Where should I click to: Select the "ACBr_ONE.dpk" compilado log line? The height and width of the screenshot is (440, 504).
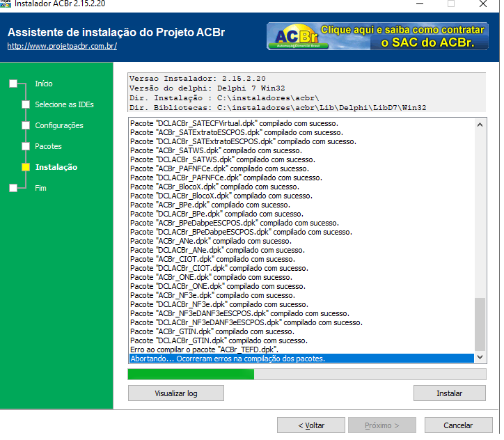pos(301,277)
